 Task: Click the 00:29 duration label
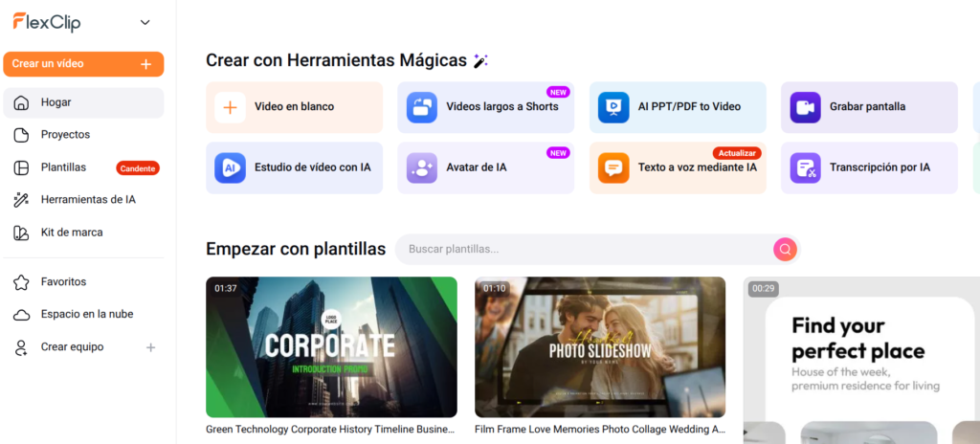(x=763, y=289)
